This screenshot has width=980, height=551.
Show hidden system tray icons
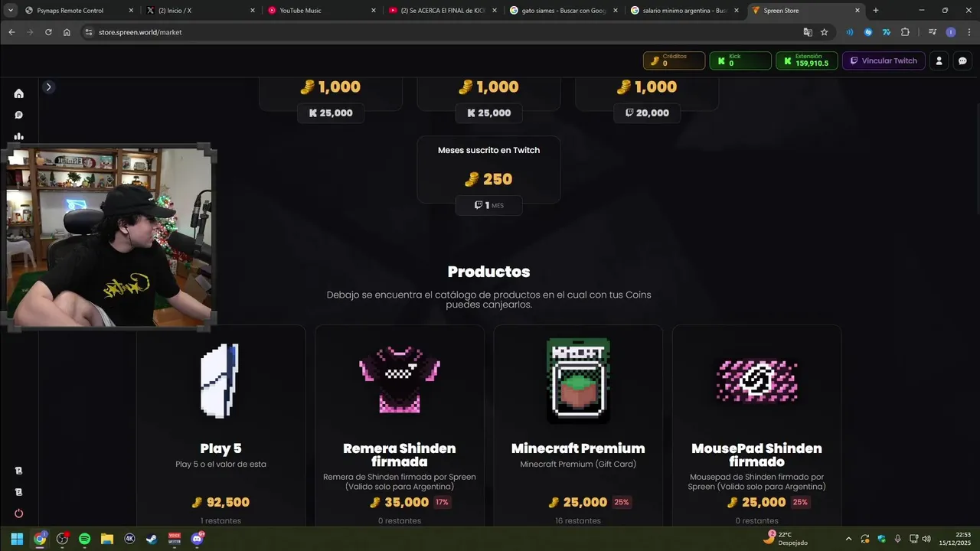848,539
